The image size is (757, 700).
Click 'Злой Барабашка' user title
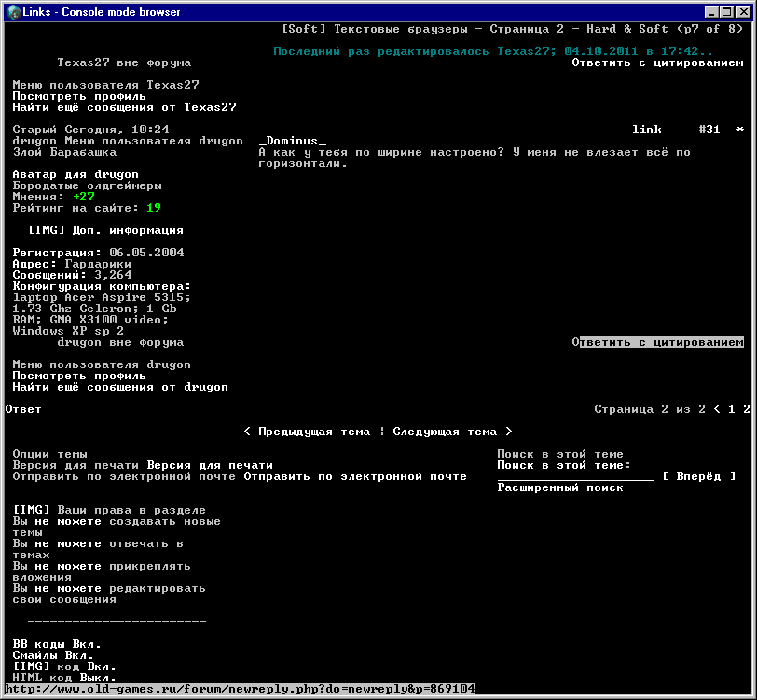(64, 152)
